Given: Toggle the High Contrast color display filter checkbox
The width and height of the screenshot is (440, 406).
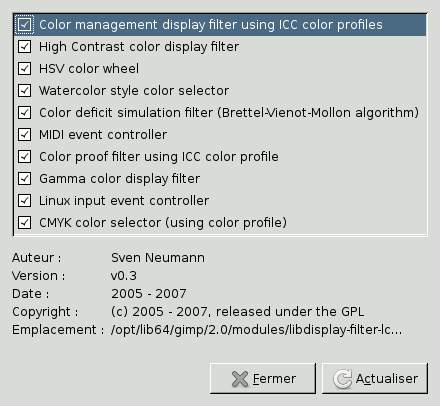Looking at the screenshot, I should tap(24, 47).
